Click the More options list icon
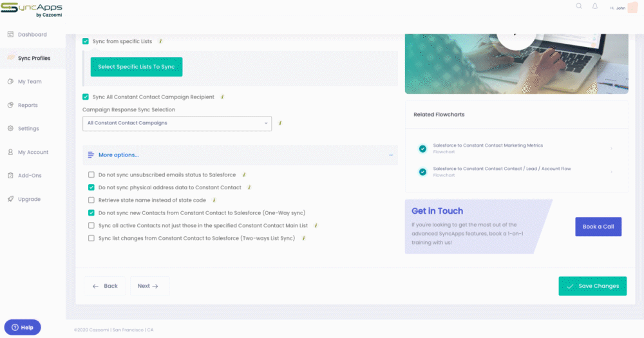The image size is (644, 338). (x=91, y=155)
